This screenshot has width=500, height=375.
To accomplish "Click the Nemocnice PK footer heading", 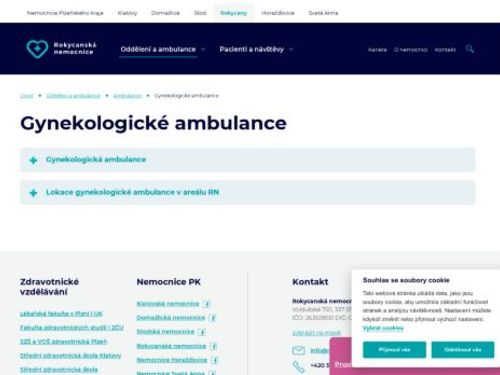I will 169,282.
